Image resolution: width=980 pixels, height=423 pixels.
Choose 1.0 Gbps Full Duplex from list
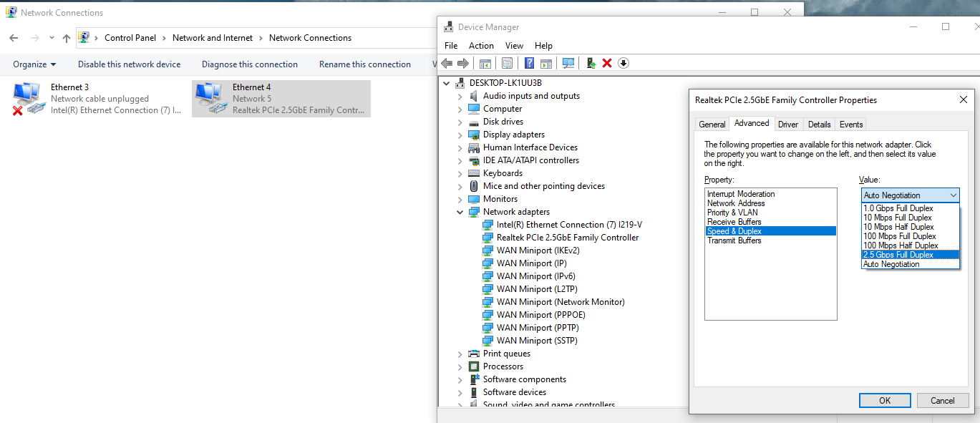point(898,208)
